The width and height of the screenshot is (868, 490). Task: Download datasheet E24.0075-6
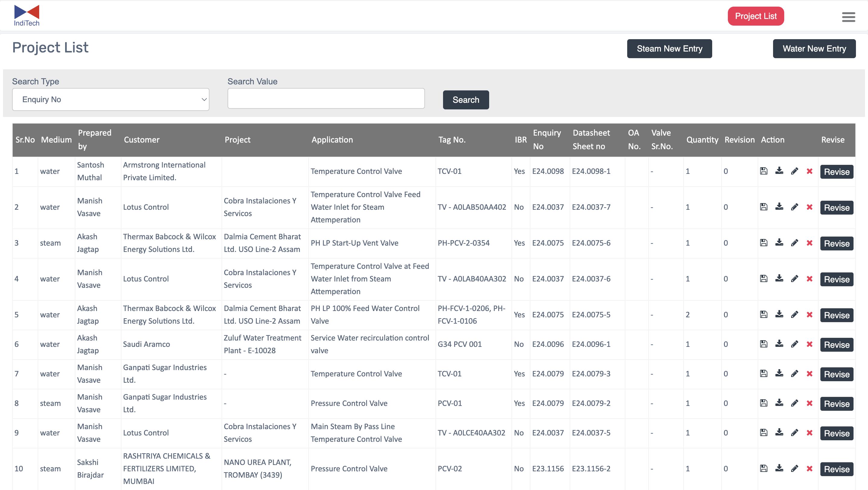pyautogui.click(x=779, y=243)
